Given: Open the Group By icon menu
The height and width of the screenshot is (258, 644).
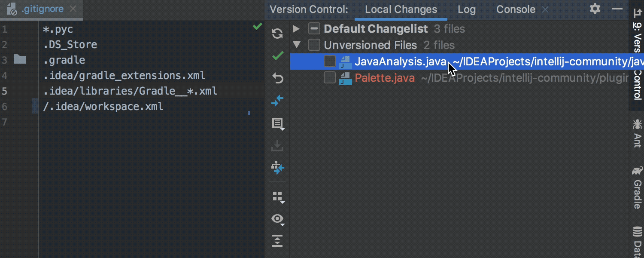Looking at the screenshot, I should 278,197.
